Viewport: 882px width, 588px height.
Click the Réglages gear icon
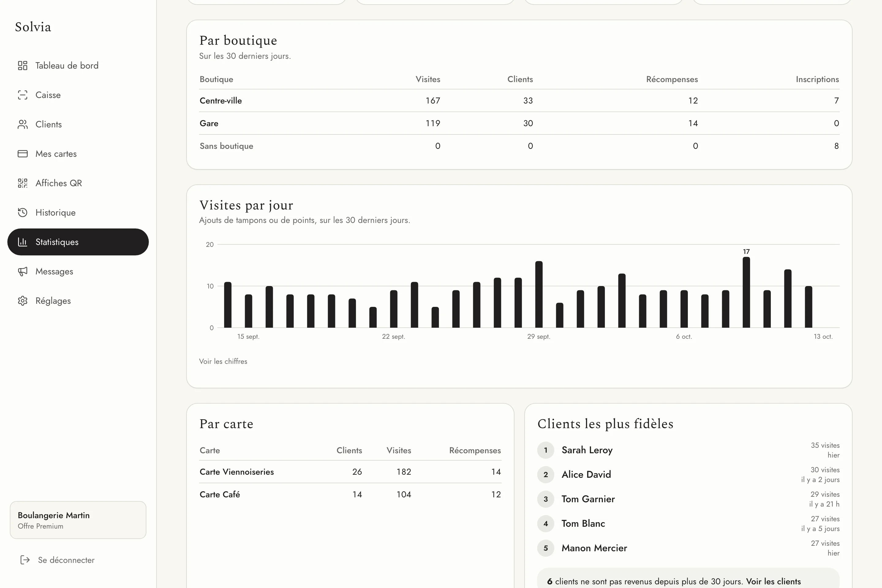pos(22,301)
